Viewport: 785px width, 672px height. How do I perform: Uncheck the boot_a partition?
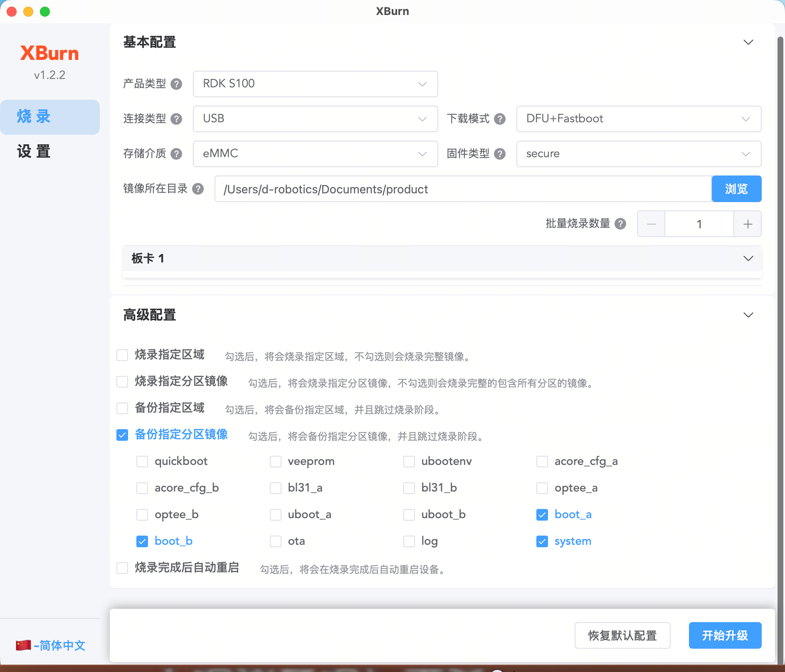point(542,515)
